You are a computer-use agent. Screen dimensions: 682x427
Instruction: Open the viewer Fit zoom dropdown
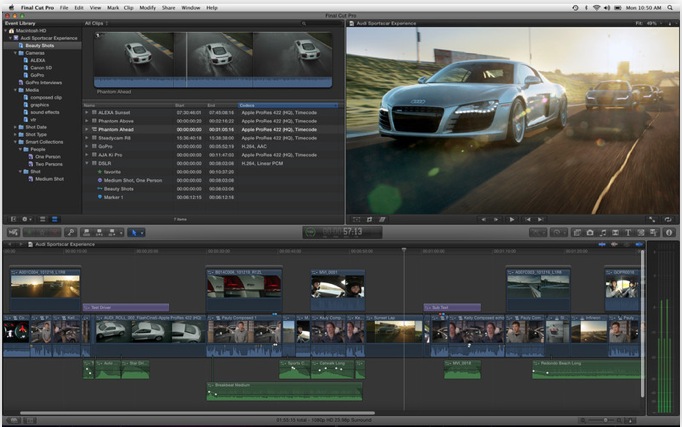[649, 23]
